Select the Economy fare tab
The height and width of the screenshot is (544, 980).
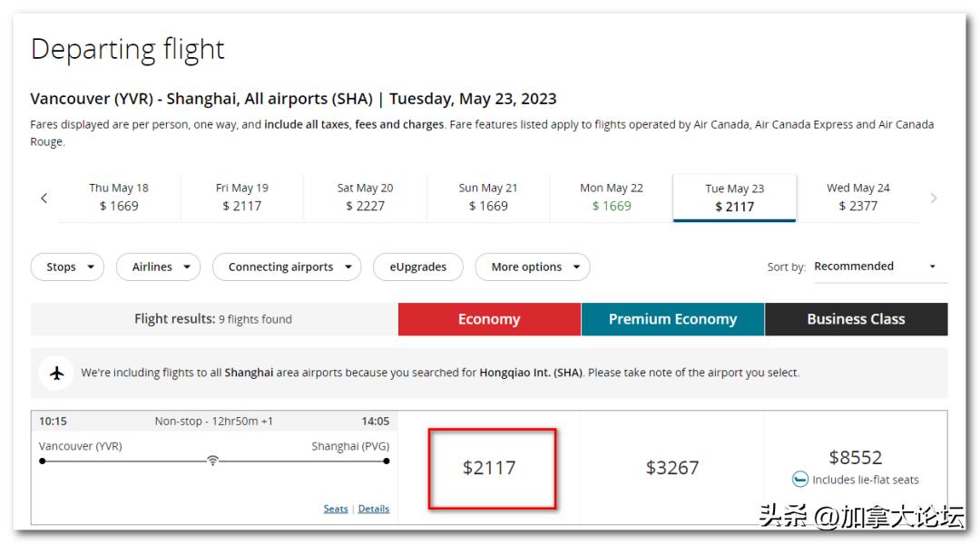pyautogui.click(x=489, y=319)
